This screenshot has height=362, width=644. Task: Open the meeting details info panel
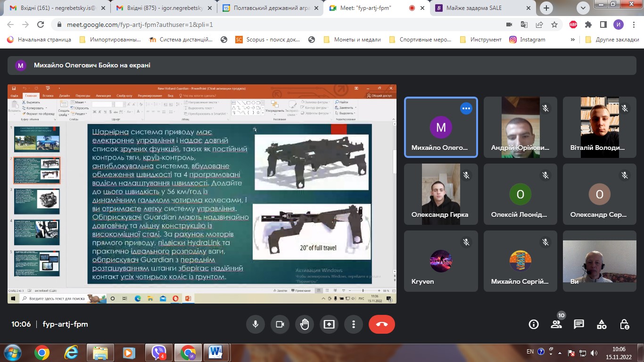534,324
